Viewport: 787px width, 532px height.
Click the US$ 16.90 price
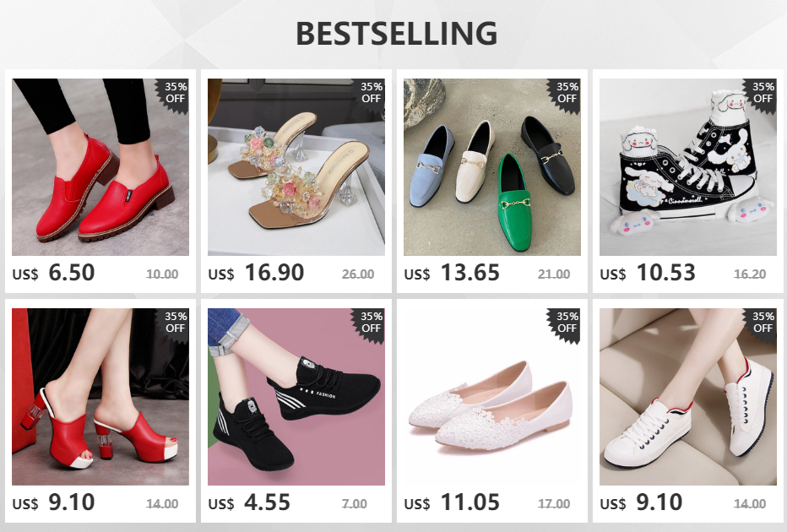(256, 273)
